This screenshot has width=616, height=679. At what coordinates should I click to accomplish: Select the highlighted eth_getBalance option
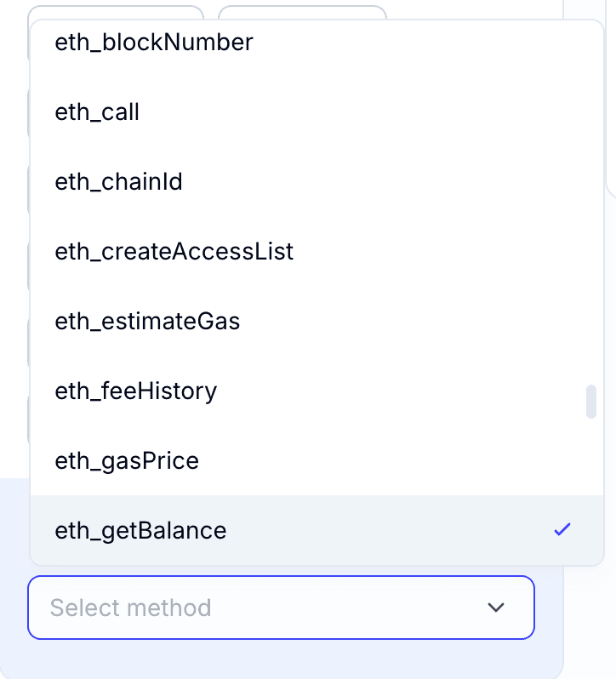point(140,530)
